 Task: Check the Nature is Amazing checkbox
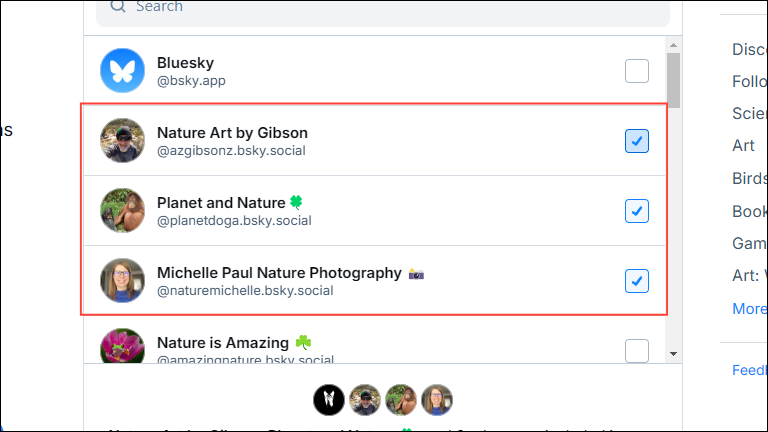pyautogui.click(x=637, y=351)
